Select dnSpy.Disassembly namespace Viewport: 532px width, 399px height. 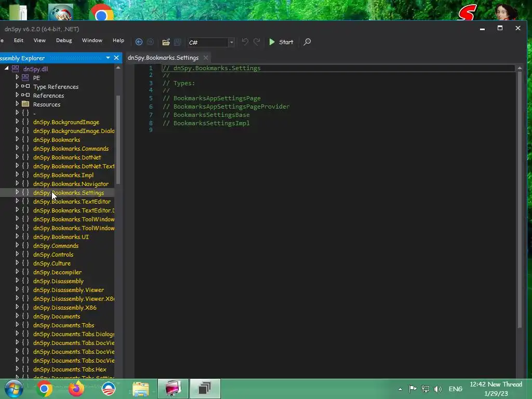click(x=58, y=281)
